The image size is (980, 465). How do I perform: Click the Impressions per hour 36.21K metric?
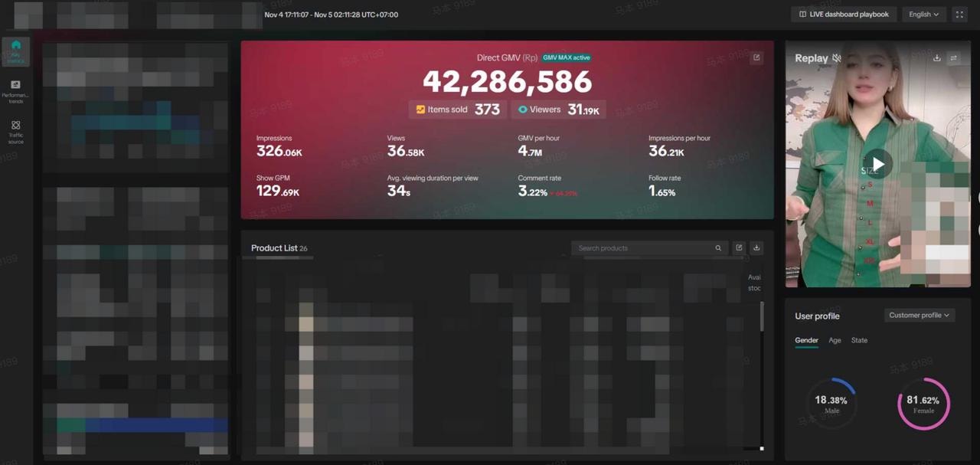(679, 146)
